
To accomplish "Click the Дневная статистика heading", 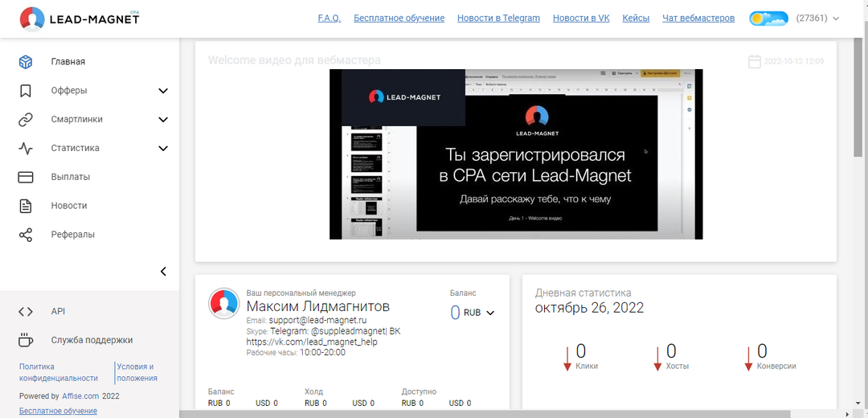I will pos(583,293).
